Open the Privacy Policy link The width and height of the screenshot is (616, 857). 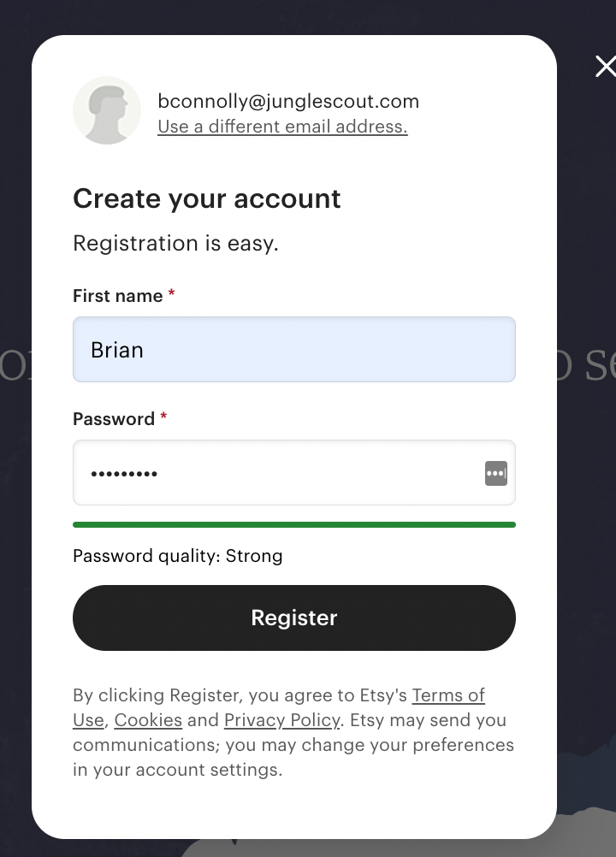point(282,720)
